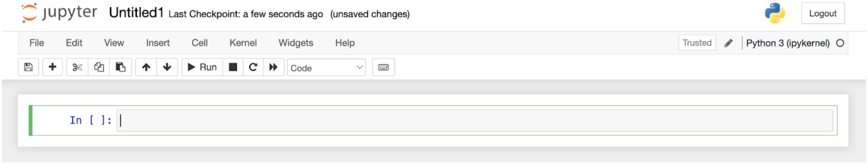The height and width of the screenshot is (168, 868).
Task: Move selected cell up arrow
Action: pyautogui.click(x=146, y=67)
